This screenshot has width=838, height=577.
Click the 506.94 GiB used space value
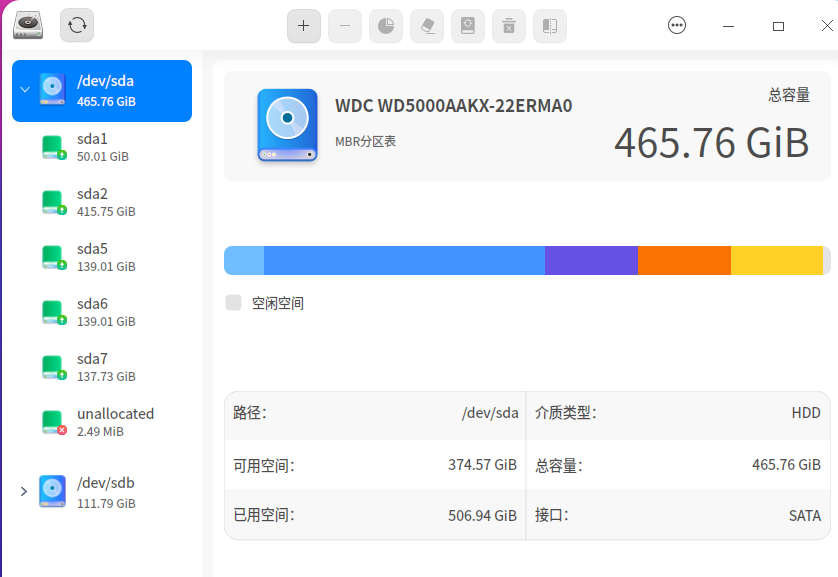(483, 516)
